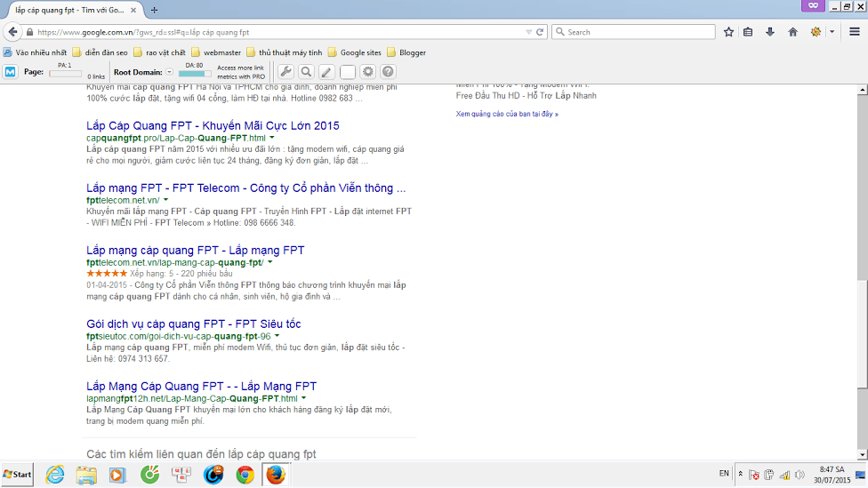Click Xem quảng cáo của bạn tại đây link
This screenshot has width=868, height=488.
[x=507, y=114]
